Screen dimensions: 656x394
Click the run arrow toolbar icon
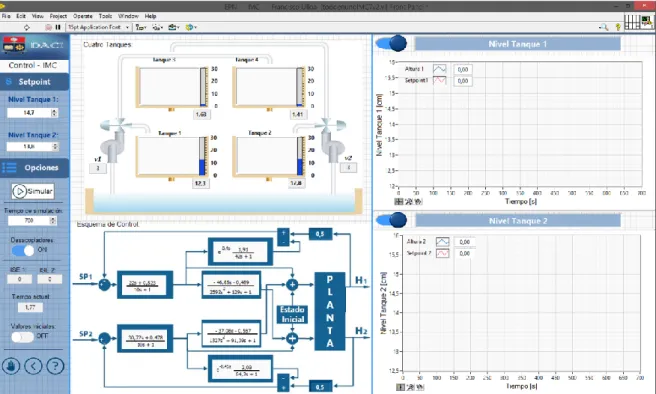coord(27,27)
